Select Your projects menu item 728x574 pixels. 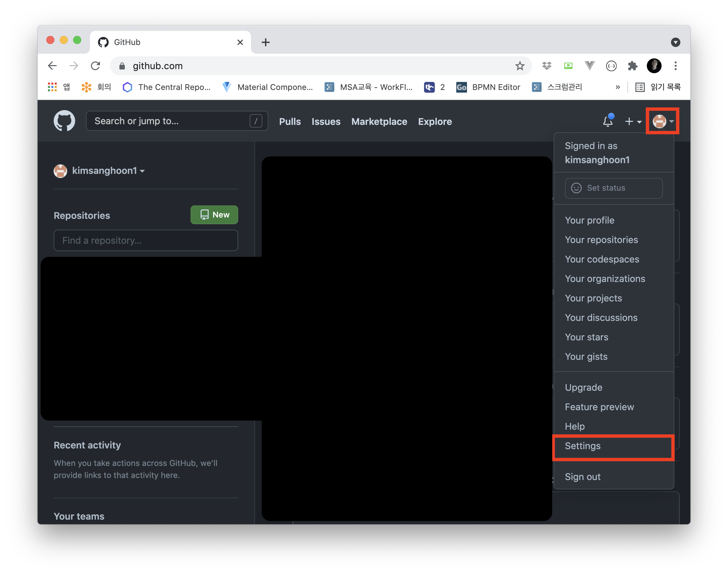614,298
